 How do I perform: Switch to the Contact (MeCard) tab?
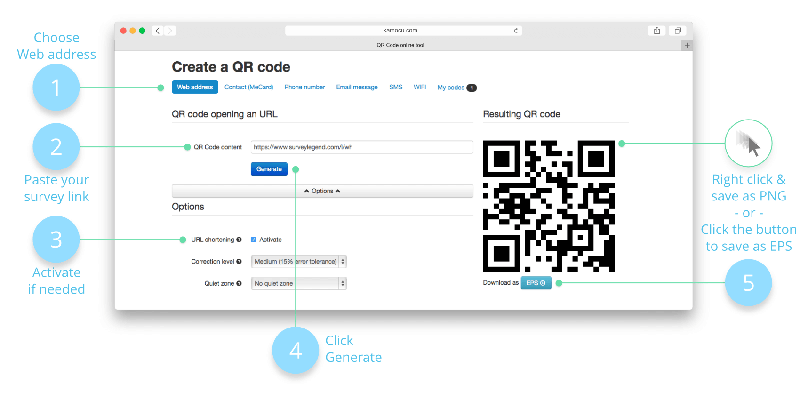click(249, 87)
